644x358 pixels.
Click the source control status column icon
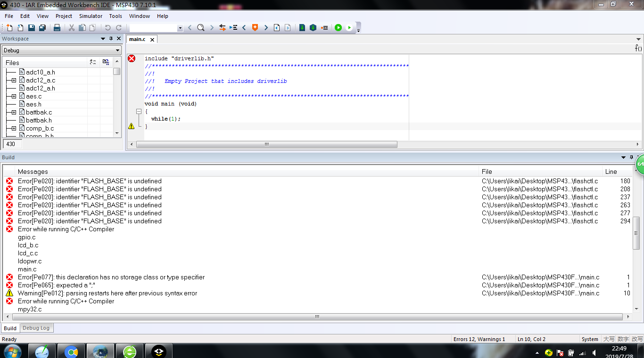click(93, 62)
